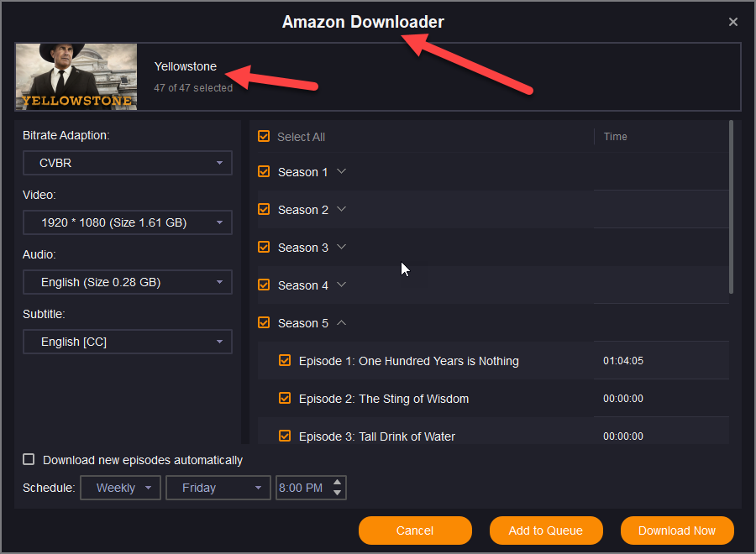Uncheck the Season 1 checkbox

pyautogui.click(x=264, y=171)
